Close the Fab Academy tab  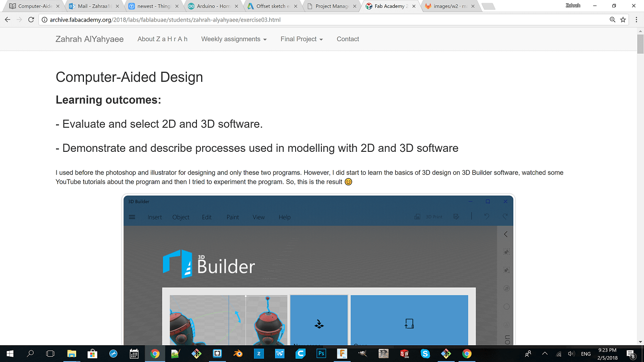tap(414, 6)
